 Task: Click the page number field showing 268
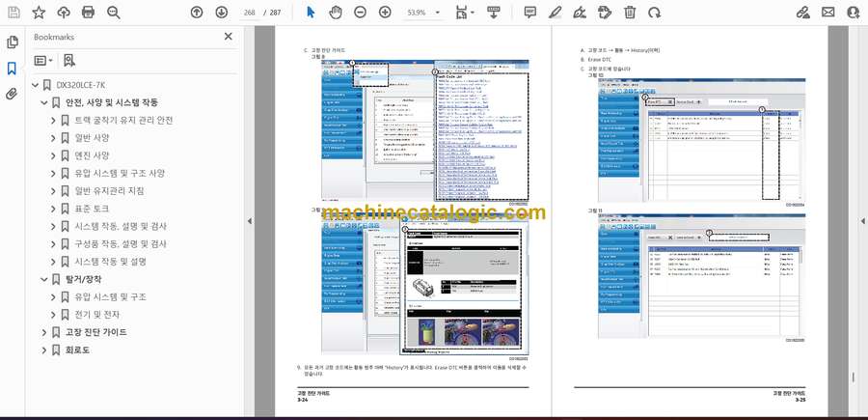click(250, 13)
